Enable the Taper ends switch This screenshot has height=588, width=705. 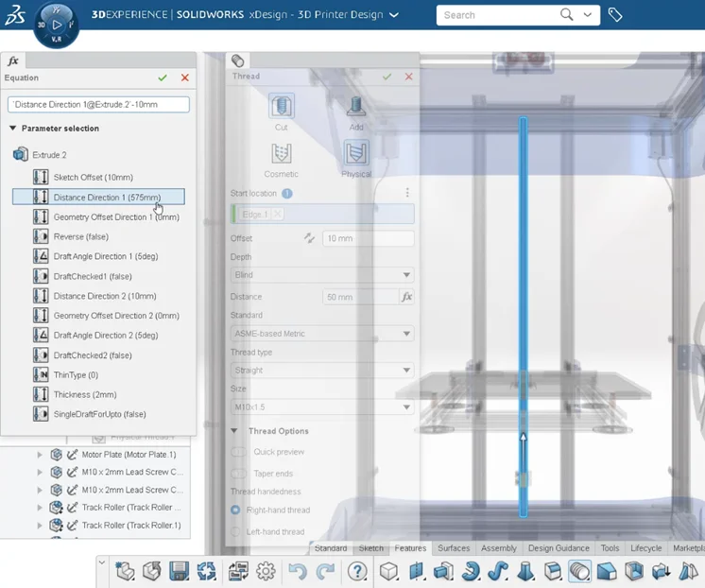tap(238, 474)
